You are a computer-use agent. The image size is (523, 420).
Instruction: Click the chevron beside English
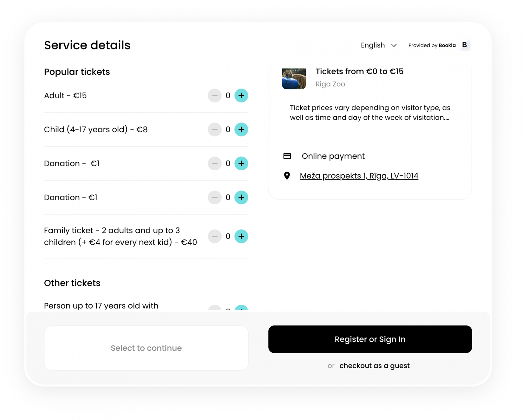click(x=393, y=46)
